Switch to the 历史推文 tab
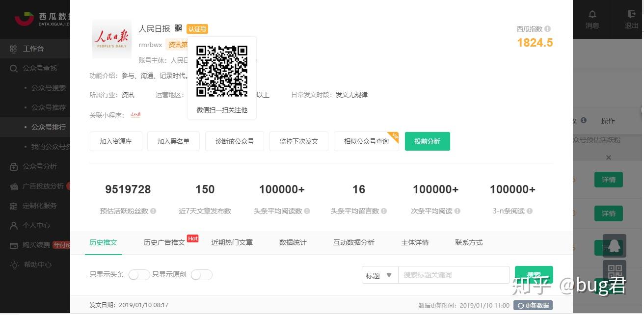This screenshot has width=644, height=315. tap(103, 242)
